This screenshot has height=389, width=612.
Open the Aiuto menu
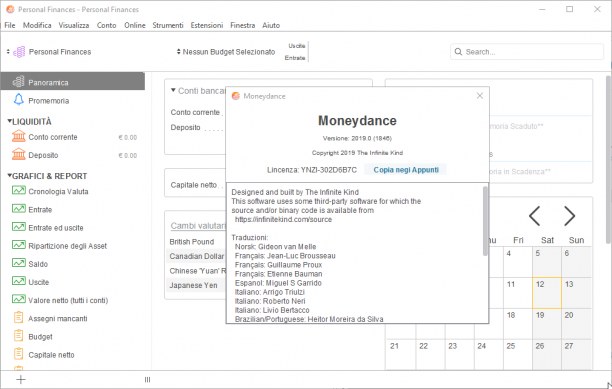(x=271, y=25)
